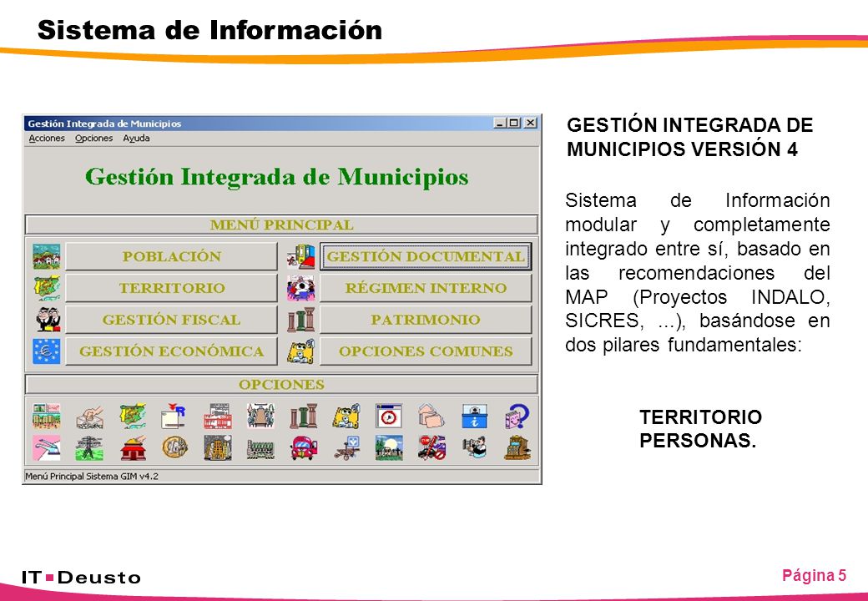
Task: Open the sunny cemetery landscape icon
Action: click(389, 447)
